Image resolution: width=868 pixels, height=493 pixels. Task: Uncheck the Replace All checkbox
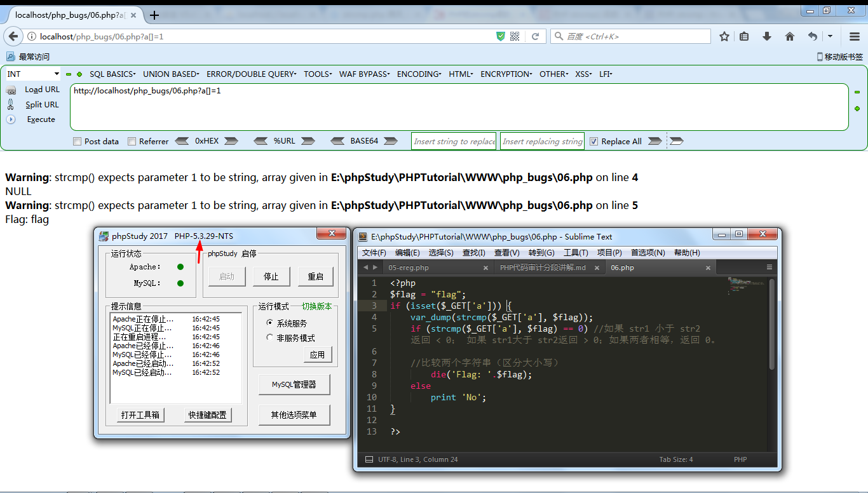[x=594, y=142]
